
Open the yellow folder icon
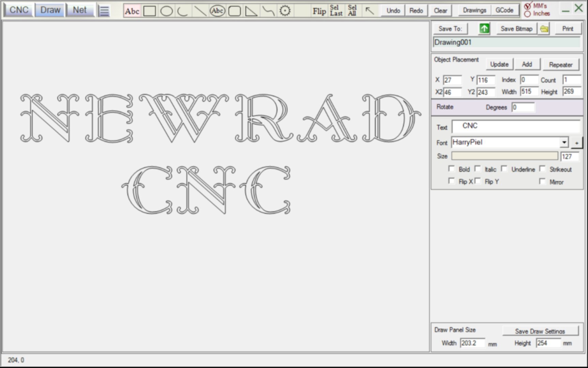544,29
